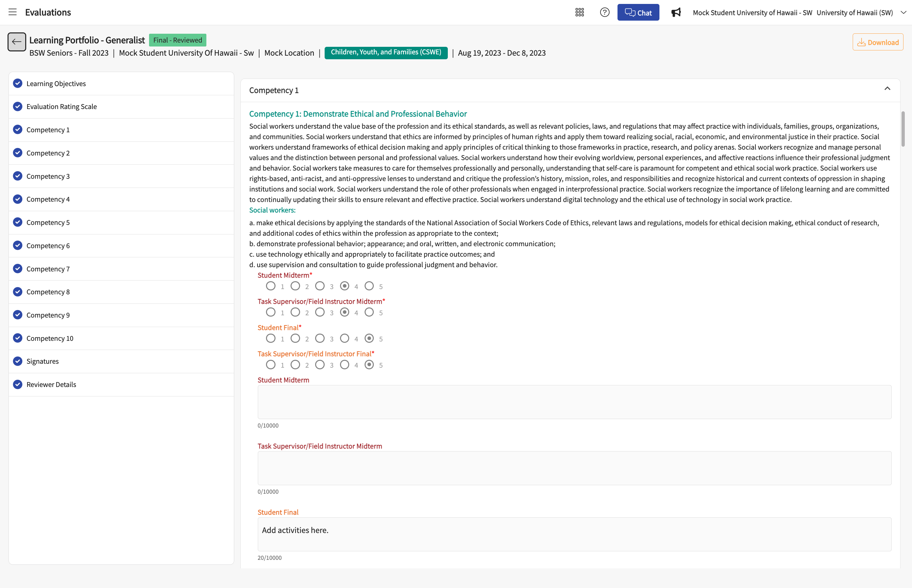912x588 pixels.
Task: Click the Final - Reviewed status badge
Action: [x=178, y=40]
